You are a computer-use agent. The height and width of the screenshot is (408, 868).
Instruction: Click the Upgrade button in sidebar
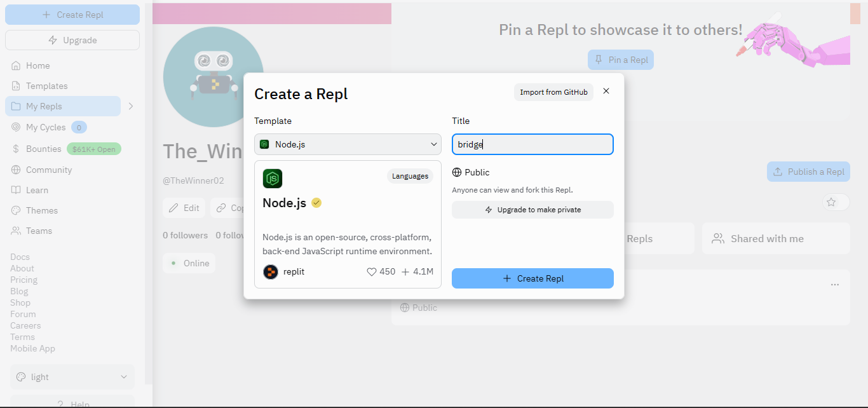click(72, 40)
